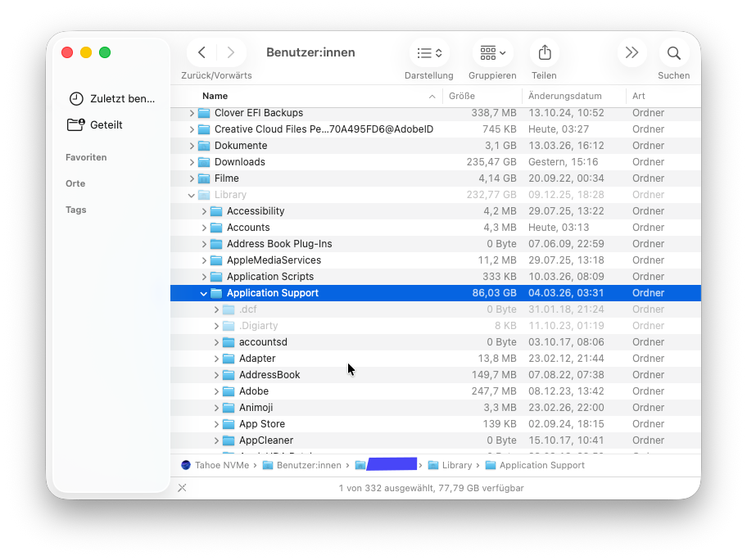The image size is (747, 560).
Task: Select the Accounts folder icon
Action: click(216, 228)
